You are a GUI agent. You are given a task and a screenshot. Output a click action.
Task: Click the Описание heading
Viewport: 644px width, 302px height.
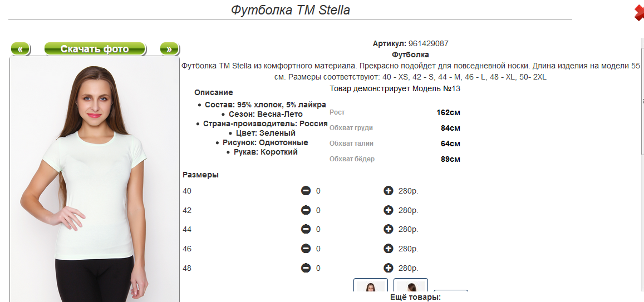click(x=214, y=92)
